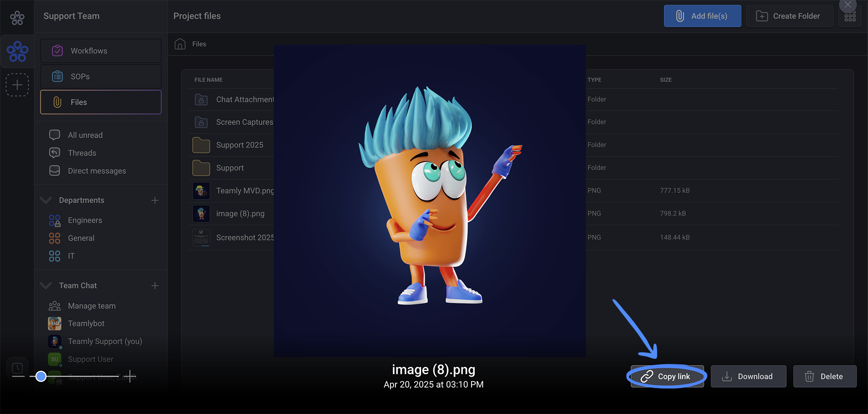Click the home icon in breadcrumb

click(x=180, y=44)
